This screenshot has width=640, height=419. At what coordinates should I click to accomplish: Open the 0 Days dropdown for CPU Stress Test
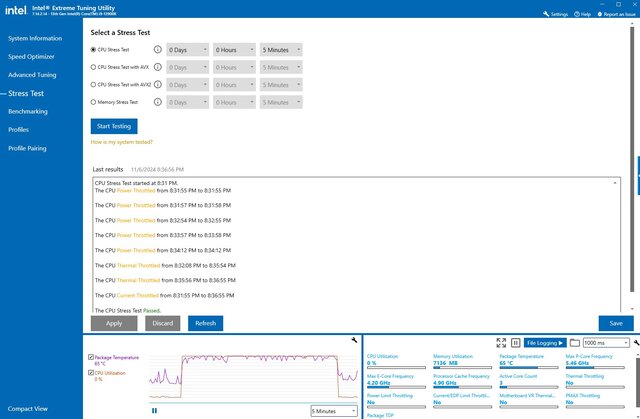pyautogui.click(x=187, y=49)
